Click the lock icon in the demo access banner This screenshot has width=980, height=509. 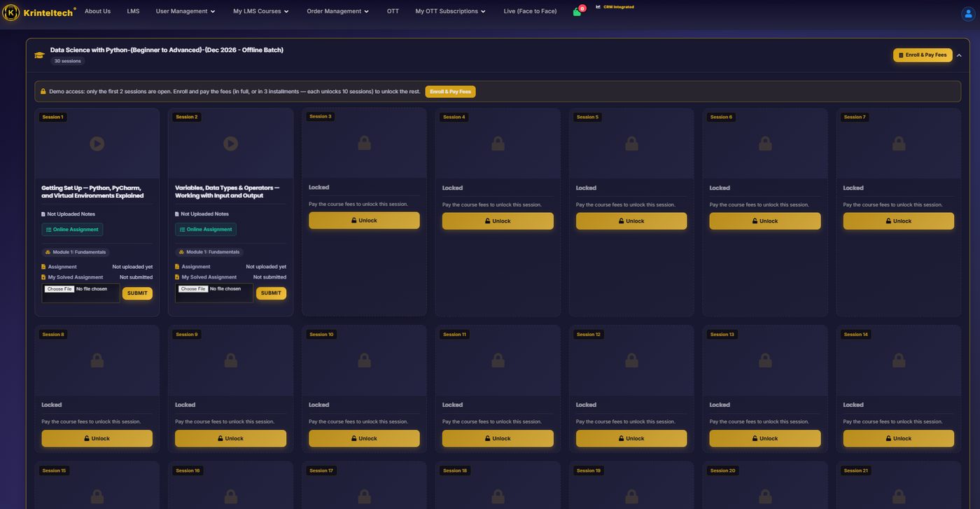click(x=43, y=92)
